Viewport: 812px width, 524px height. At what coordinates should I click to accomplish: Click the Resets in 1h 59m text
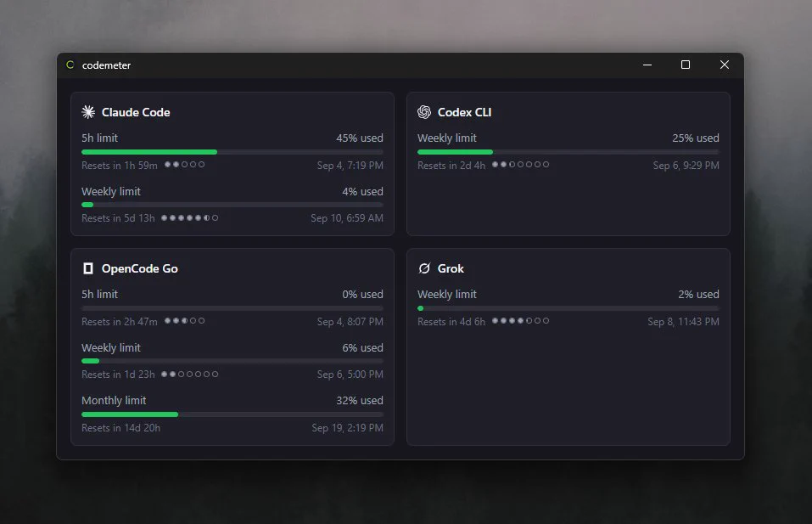(119, 166)
